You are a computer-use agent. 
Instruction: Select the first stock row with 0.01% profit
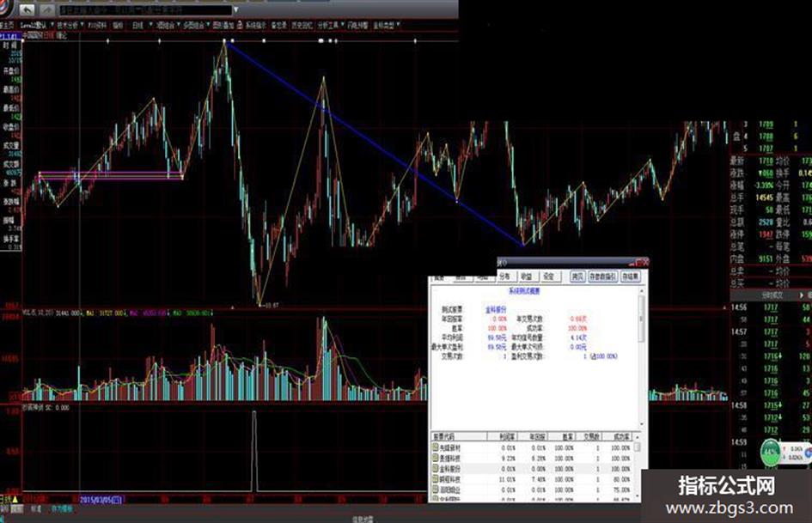[532, 448]
